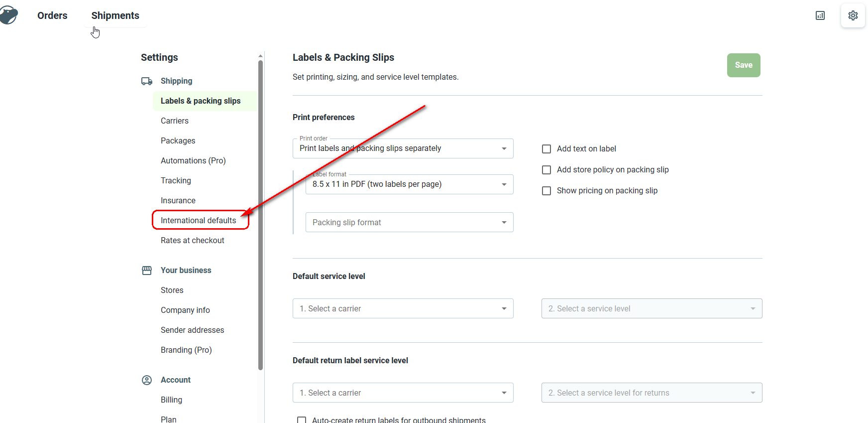
Task: Open the Print order dropdown
Action: [x=403, y=148]
